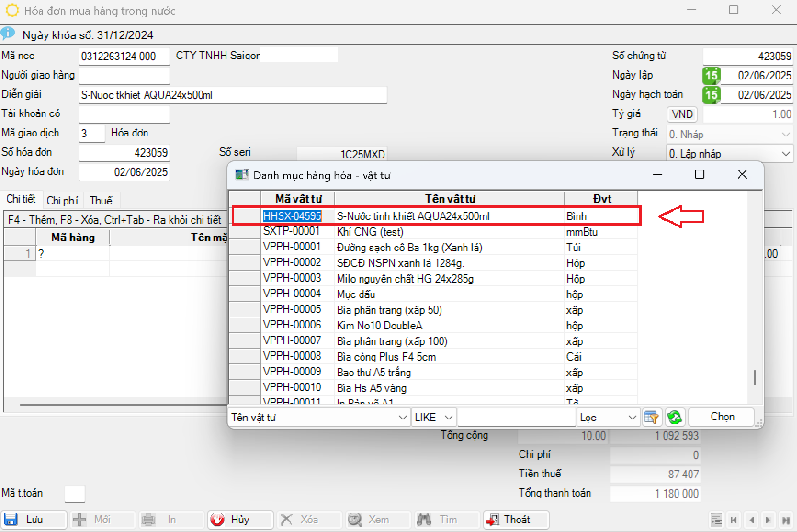The width and height of the screenshot is (797, 532).
Task: Click the filter icon in item dialog
Action: (651, 417)
